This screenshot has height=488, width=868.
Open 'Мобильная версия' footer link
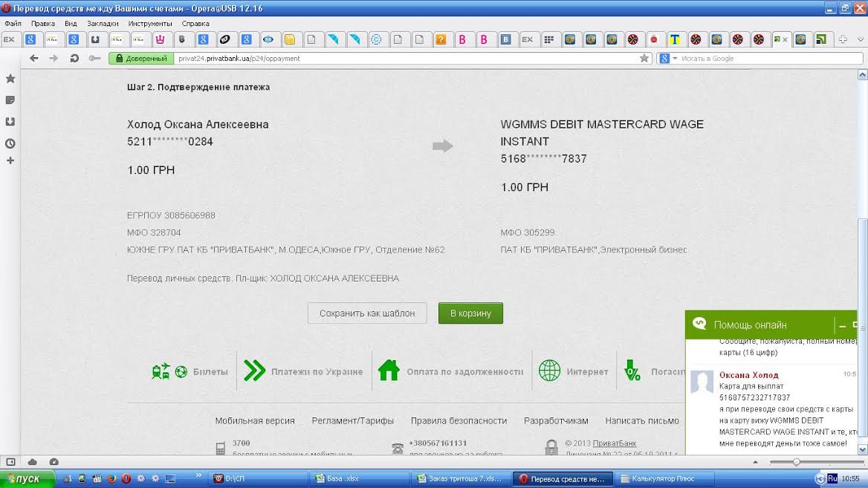255,420
